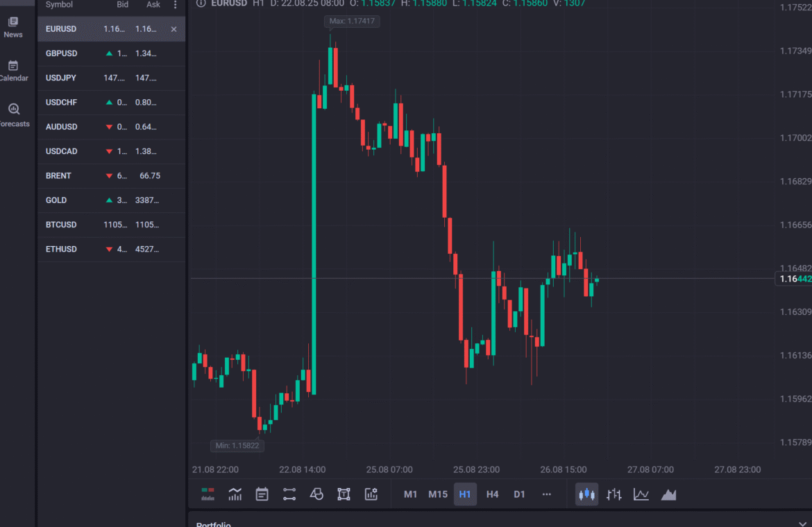Open the Forecasts sidebar icon
Viewport: 812px width, 527px height.
[x=13, y=114]
